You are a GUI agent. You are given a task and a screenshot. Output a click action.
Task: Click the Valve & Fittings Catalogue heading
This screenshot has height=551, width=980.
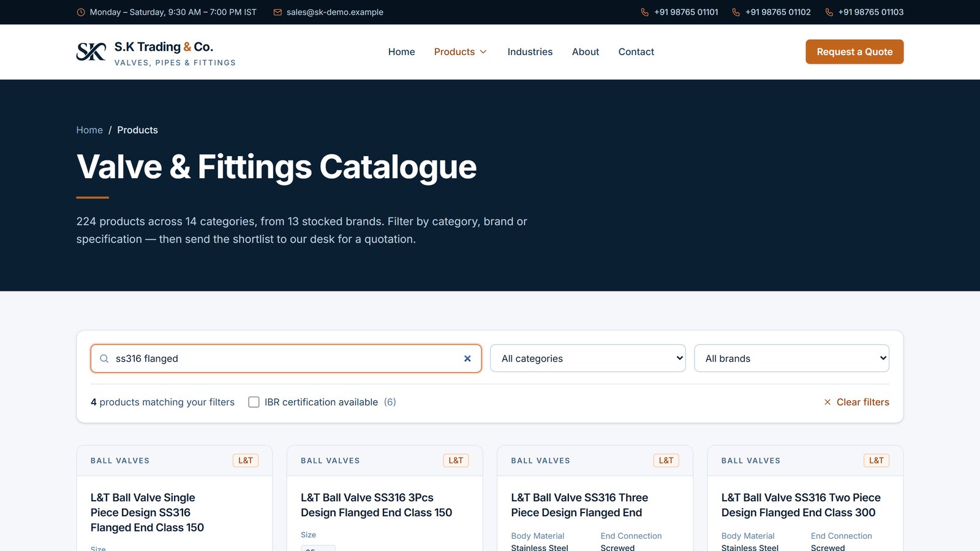pyautogui.click(x=277, y=167)
